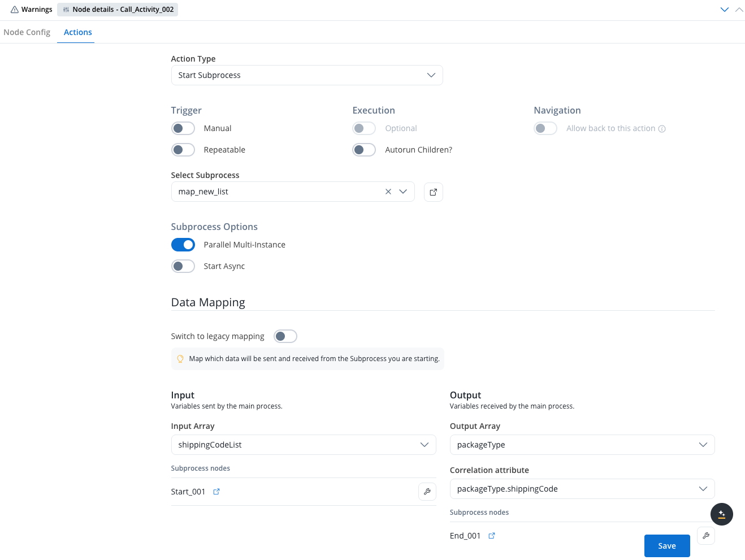Switch to the Node Config tab
The width and height of the screenshot is (745, 560).
point(27,32)
